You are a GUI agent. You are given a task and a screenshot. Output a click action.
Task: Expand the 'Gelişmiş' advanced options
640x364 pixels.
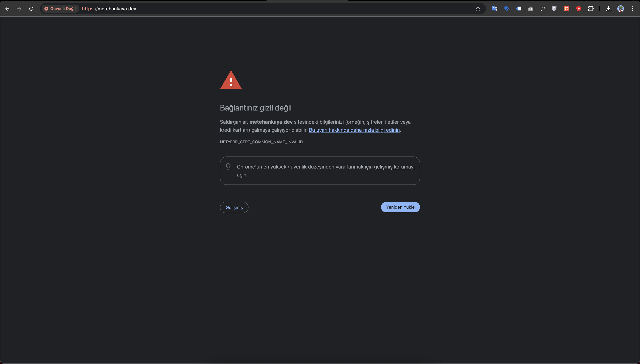[x=234, y=207]
